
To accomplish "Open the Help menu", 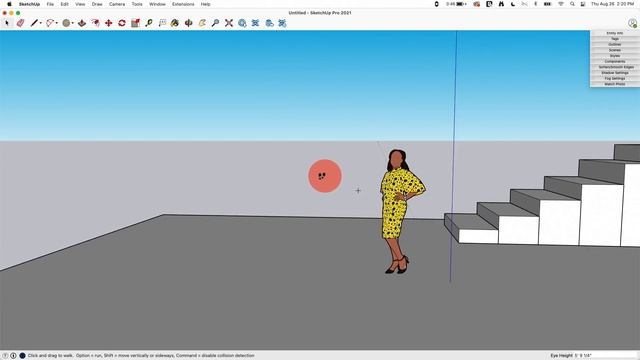I will pos(206,4).
